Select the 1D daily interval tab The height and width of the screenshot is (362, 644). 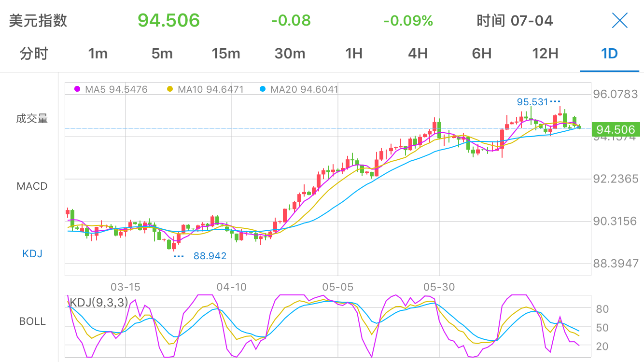(609, 54)
